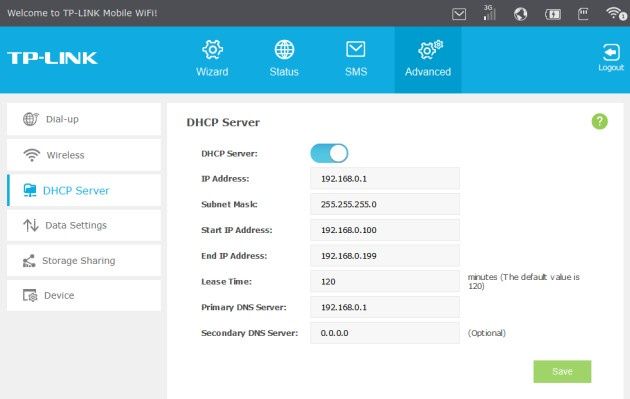The height and width of the screenshot is (399, 630).
Task: Open the Dial-up settings menu
Action: click(x=84, y=119)
